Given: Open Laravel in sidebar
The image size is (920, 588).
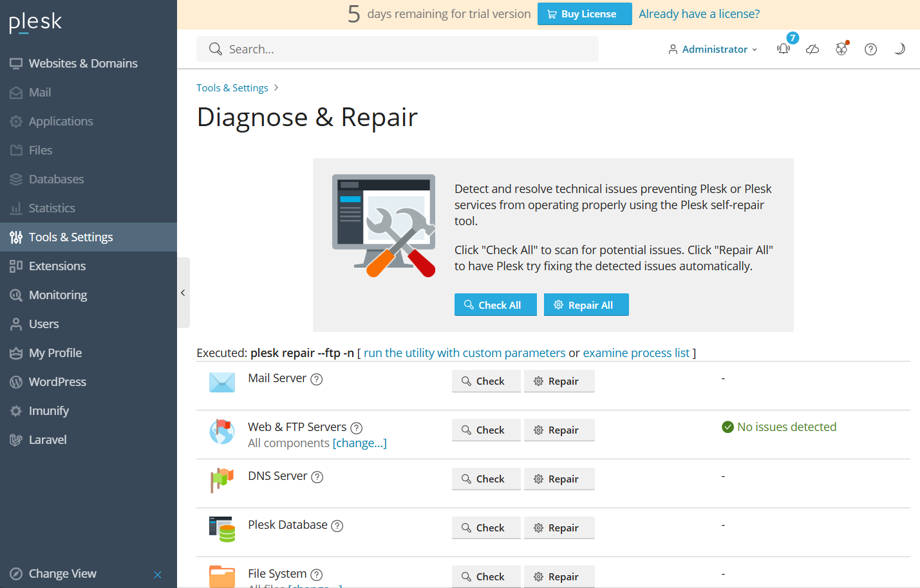Looking at the screenshot, I should click(88, 439).
